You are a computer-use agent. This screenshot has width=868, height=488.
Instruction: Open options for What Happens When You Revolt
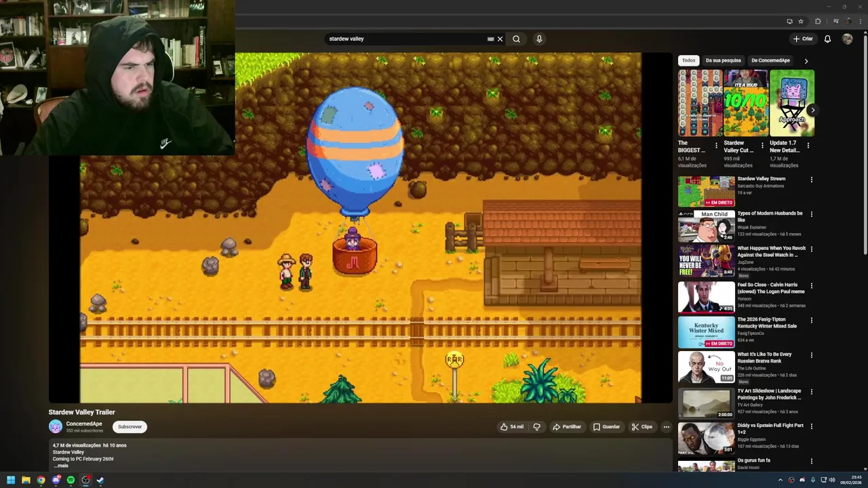point(811,249)
